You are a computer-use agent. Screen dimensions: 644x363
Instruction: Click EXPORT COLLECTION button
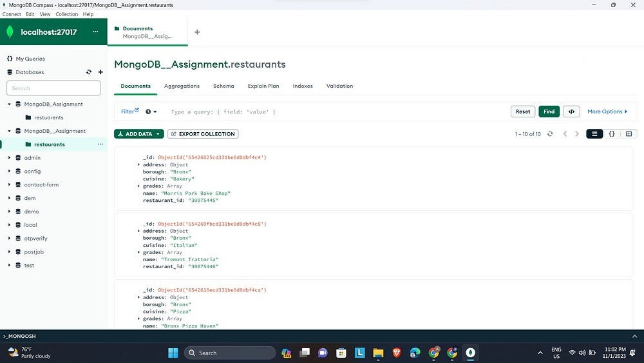[x=203, y=134]
